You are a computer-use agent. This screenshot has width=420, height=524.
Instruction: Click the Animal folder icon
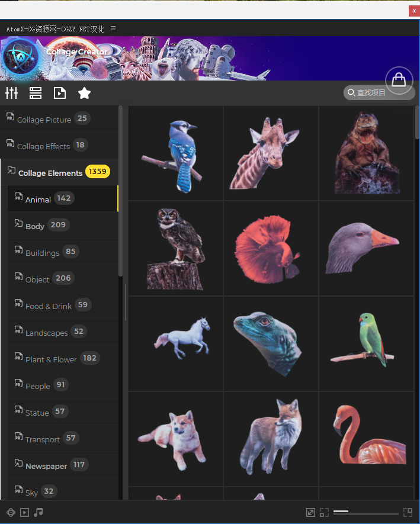19,197
